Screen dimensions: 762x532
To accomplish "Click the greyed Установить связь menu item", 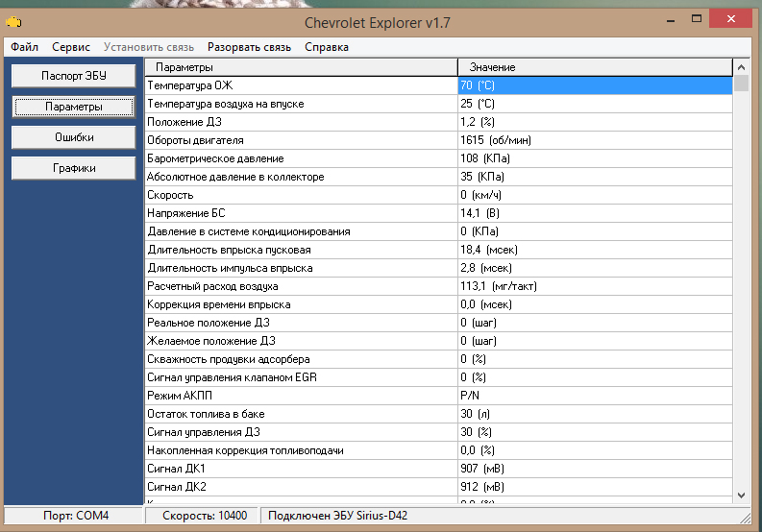I will tap(149, 47).
